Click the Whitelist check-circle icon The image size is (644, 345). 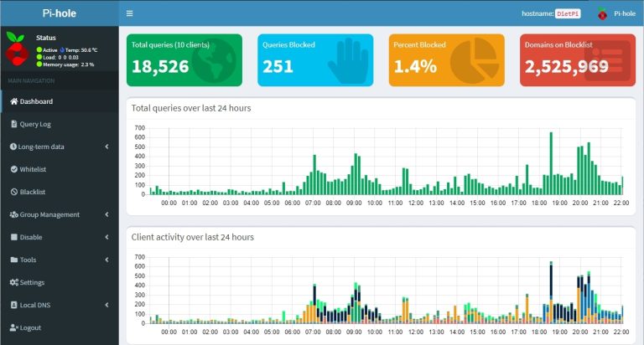[x=13, y=169]
